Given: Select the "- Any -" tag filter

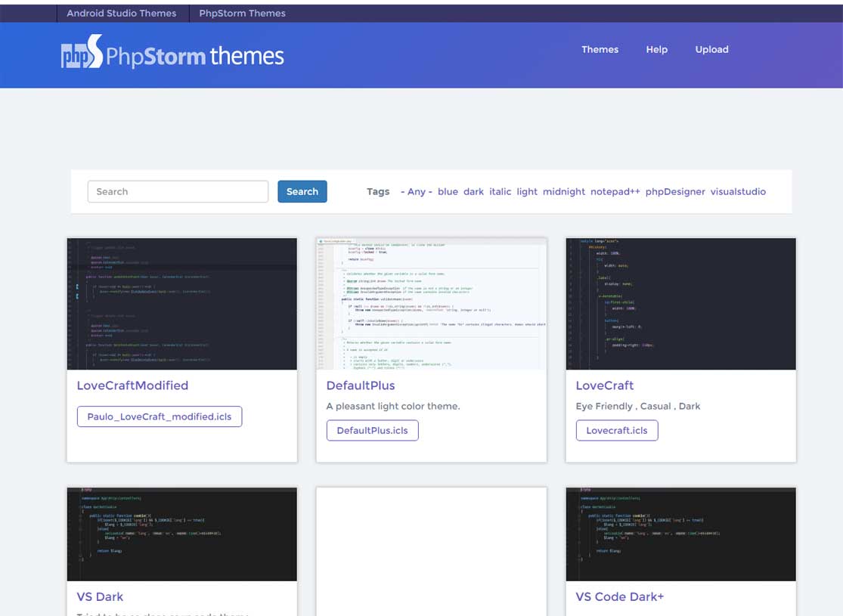Looking at the screenshot, I should point(416,191).
